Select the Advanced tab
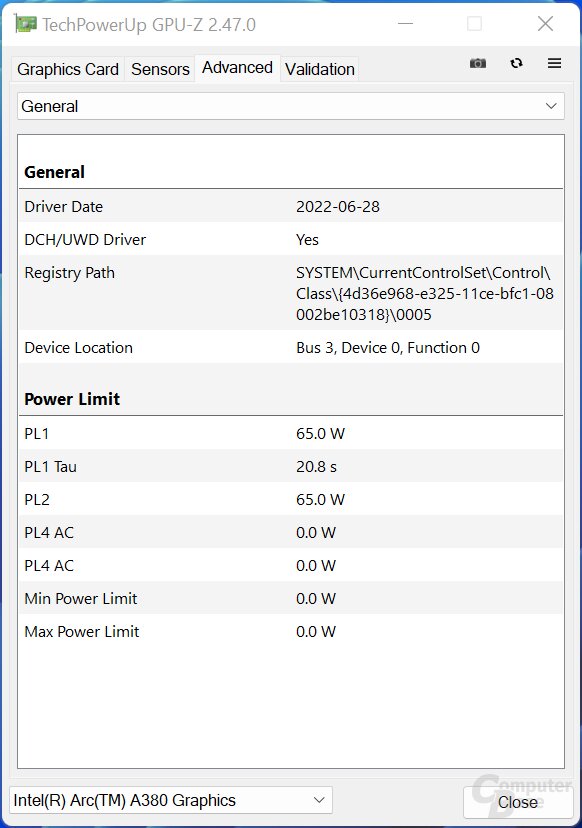The width and height of the screenshot is (582, 828). 237,68
